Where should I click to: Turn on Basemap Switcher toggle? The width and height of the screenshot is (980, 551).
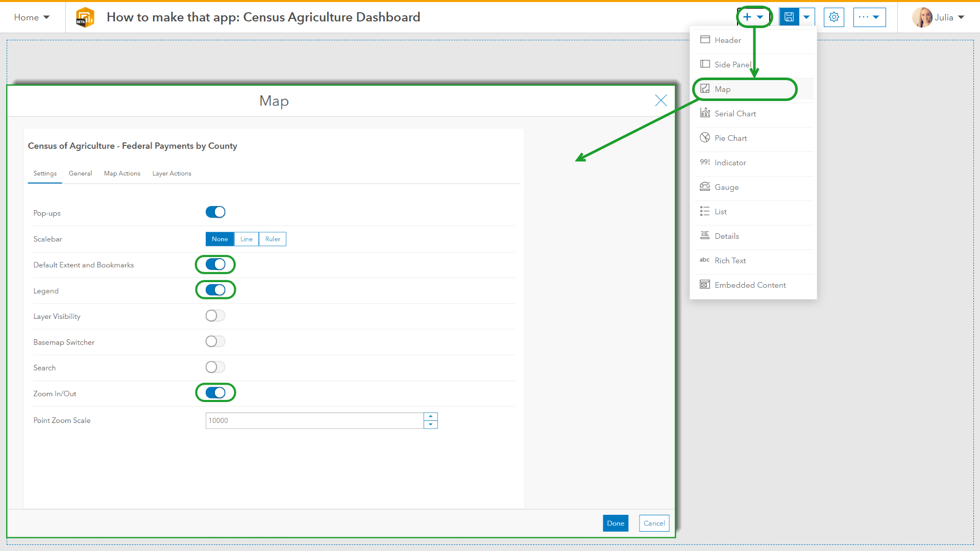[215, 341]
